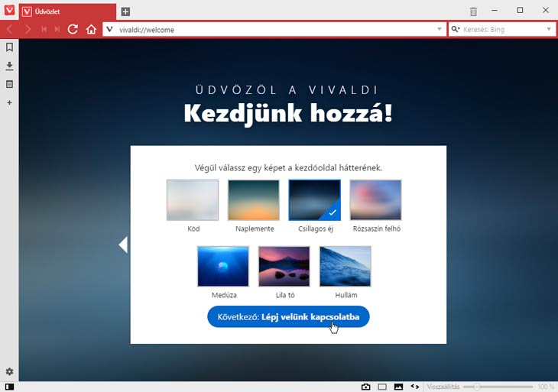Image resolution: width=558 pixels, height=392 pixels.
Task: Select the Rózsaszín felhő background thumbnail
Action: [x=376, y=200]
